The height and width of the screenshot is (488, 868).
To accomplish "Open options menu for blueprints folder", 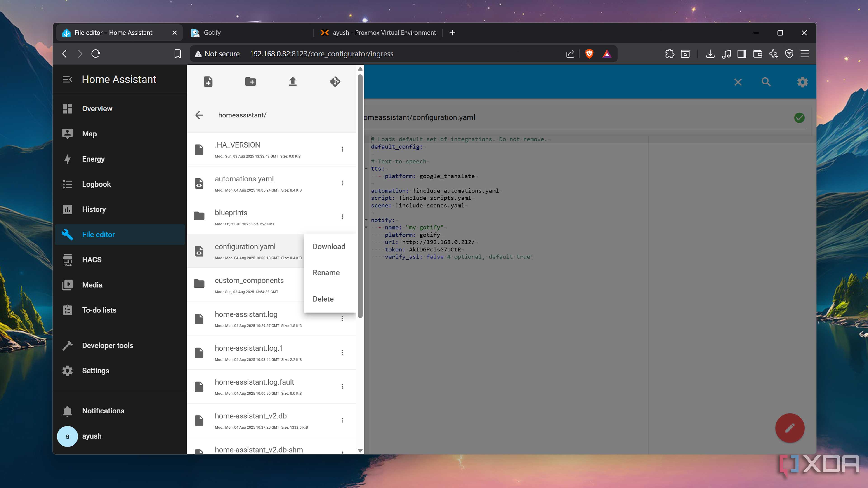I will (342, 217).
